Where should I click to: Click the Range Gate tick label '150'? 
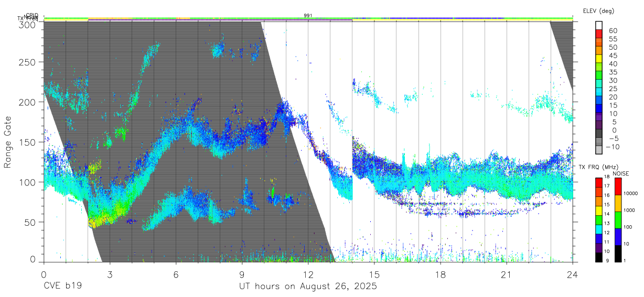click(x=28, y=142)
